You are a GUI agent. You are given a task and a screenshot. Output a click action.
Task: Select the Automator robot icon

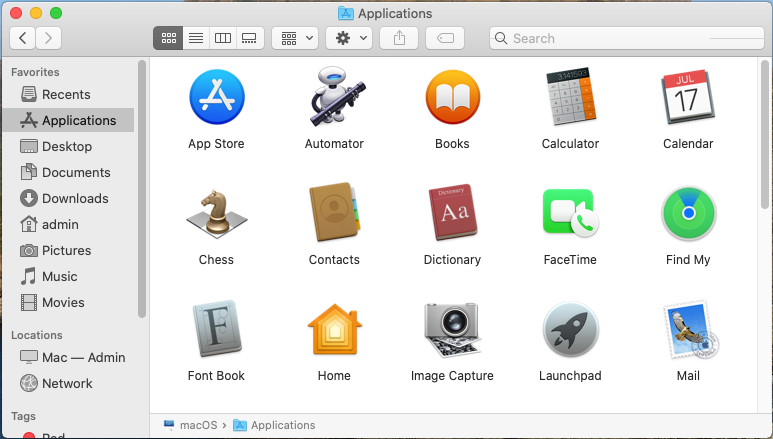pyautogui.click(x=334, y=97)
